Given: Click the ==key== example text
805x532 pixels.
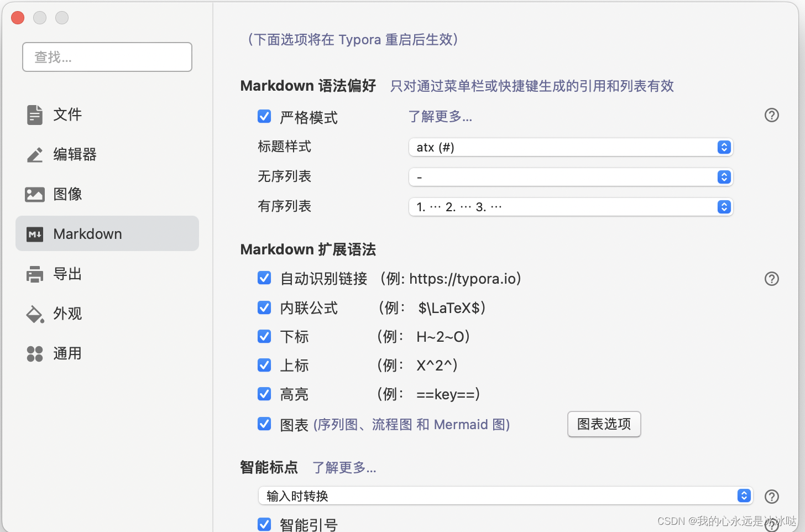Looking at the screenshot, I should (x=446, y=394).
